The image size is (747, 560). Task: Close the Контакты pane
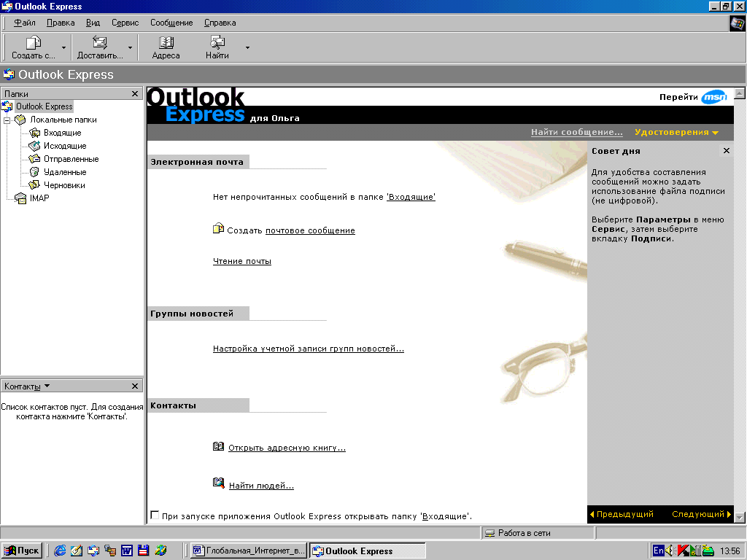pos(135,386)
